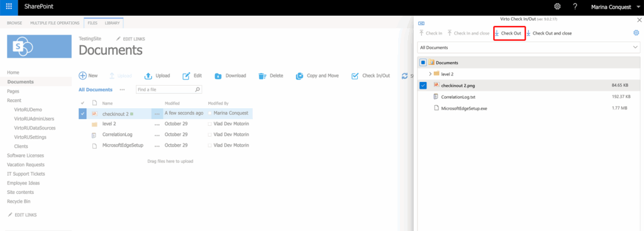Open Employee Ideas navigation link
This screenshot has width=644, height=231.
click(23, 183)
